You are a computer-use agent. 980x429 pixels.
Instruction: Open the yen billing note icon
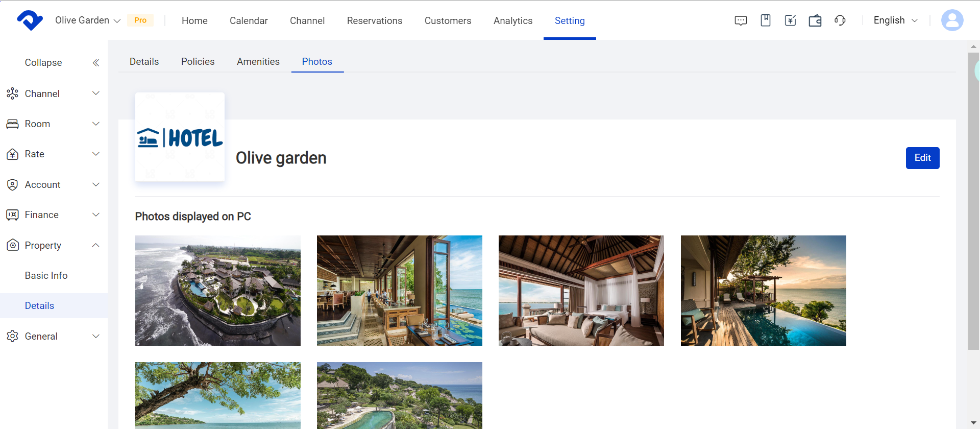pos(790,20)
